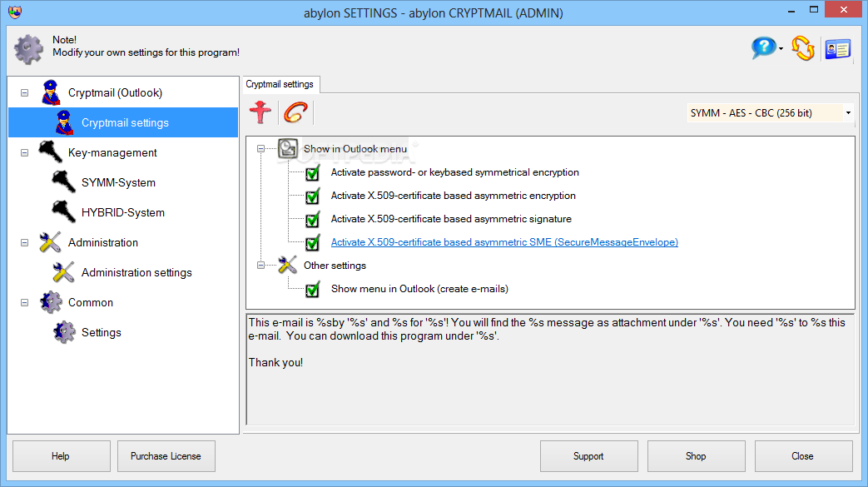Viewport: 868px width, 487px height.
Task: Toggle X.509 asymmetric encryption checkbox
Action: tap(312, 196)
